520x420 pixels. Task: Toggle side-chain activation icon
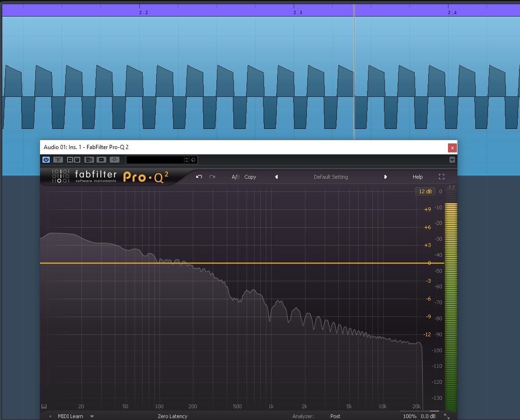coord(114,160)
